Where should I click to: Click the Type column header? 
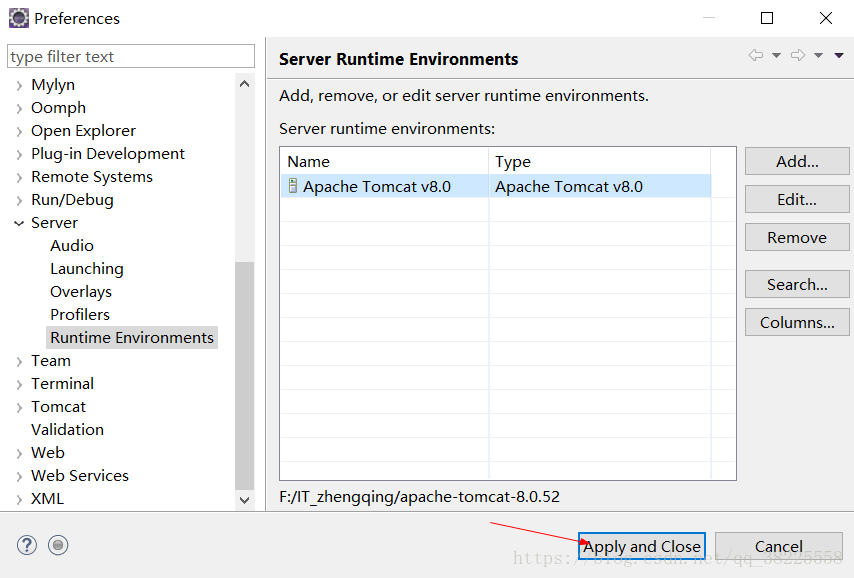click(x=600, y=162)
